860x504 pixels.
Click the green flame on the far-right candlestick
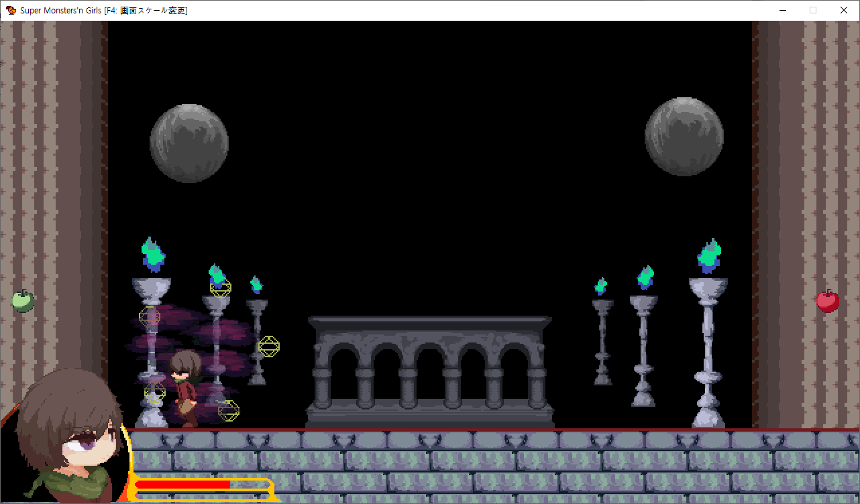[x=709, y=256]
